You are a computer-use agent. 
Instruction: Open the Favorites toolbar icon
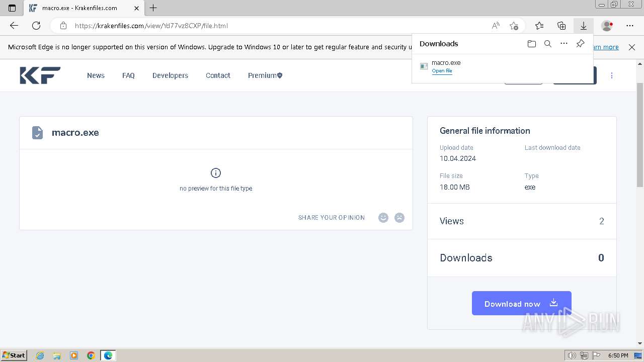(x=539, y=26)
